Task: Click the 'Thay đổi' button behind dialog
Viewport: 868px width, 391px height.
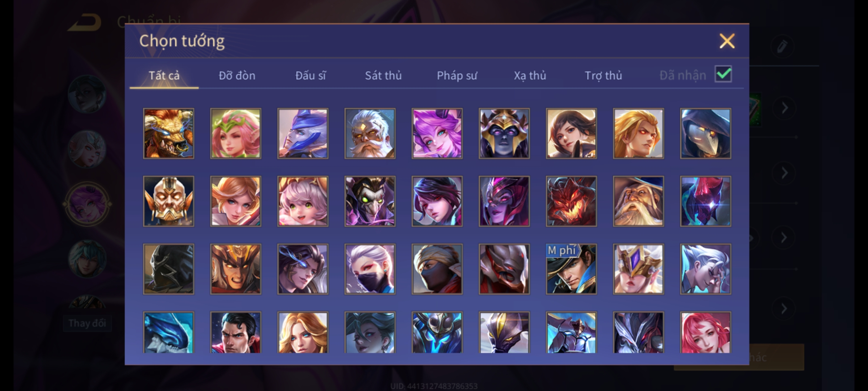Action: click(x=87, y=323)
